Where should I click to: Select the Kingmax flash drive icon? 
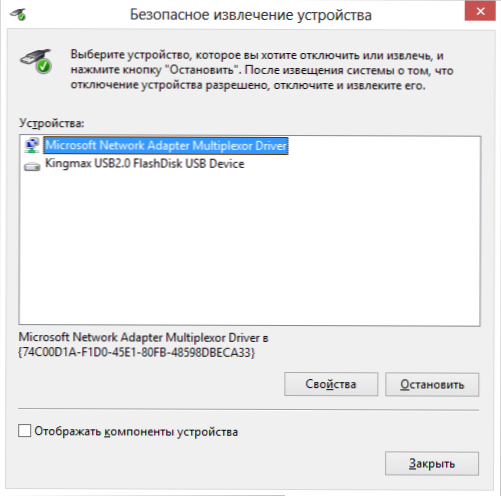32,166
